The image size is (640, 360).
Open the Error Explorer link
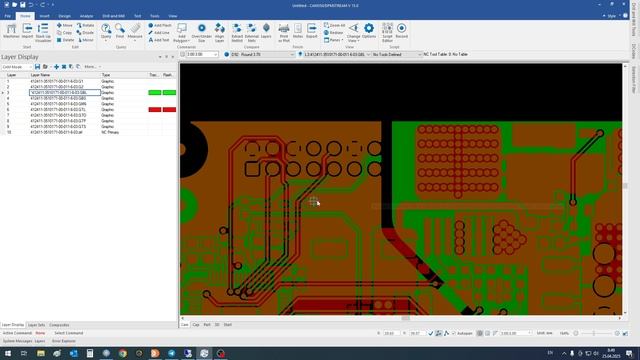click(x=64, y=341)
